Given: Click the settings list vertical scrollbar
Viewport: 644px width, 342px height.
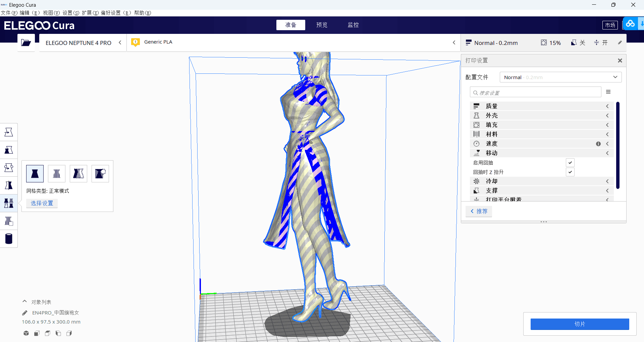Looking at the screenshot, I should click(x=618, y=145).
